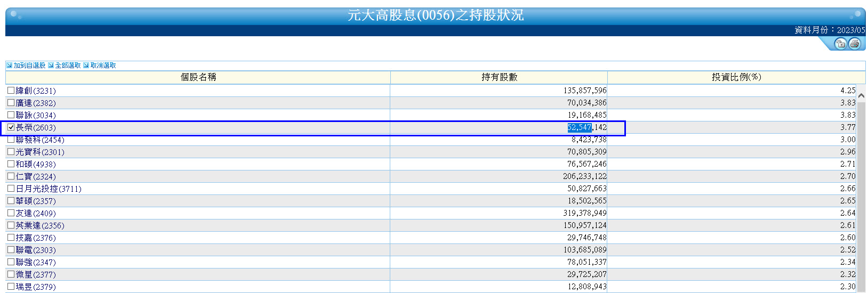This screenshot has height=293, width=868.
Task: Open the 聯詠(3034) stock link
Action: [36, 116]
